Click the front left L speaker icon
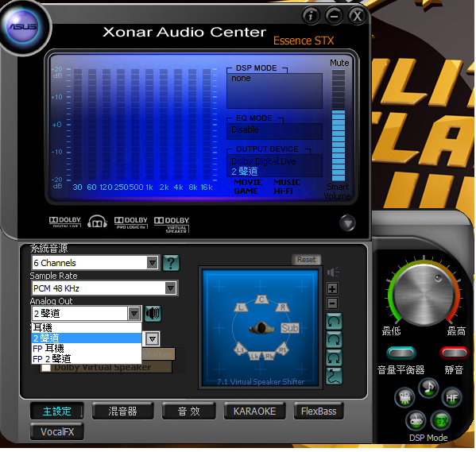Screen dimensions: 476x452 tap(241, 307)
